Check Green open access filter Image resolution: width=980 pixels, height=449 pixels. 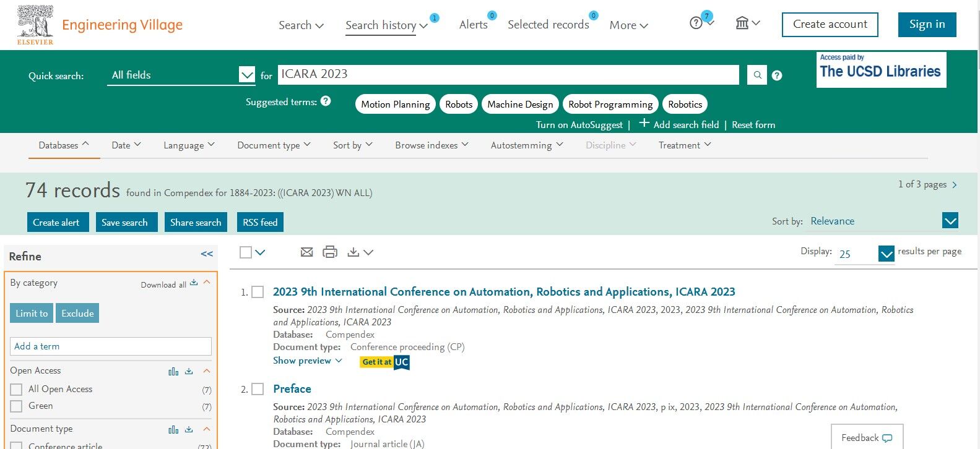tap(17, 406)
